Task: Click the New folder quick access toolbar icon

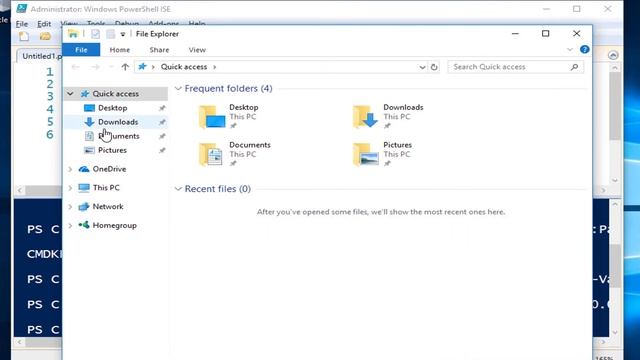Action: click(110, 34)
